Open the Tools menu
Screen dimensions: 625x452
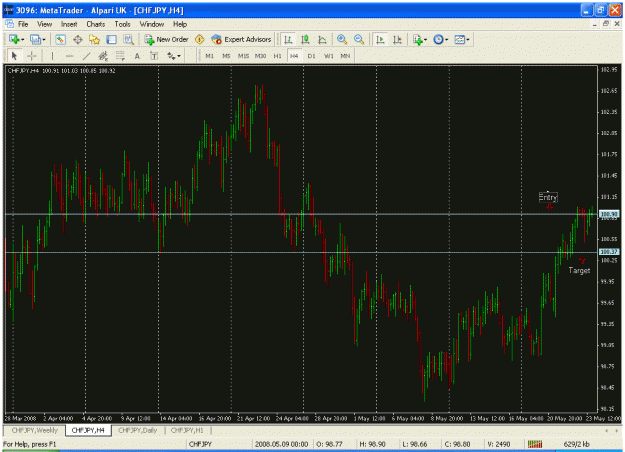coord(122,24)
